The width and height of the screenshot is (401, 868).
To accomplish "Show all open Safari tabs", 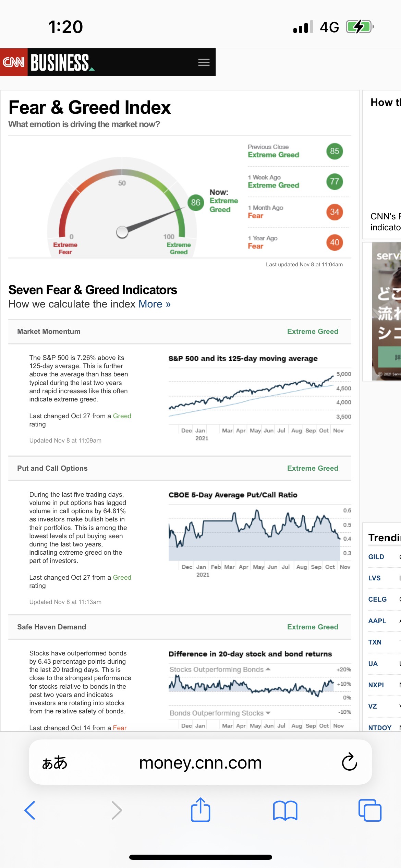I will tap(369, 810).
